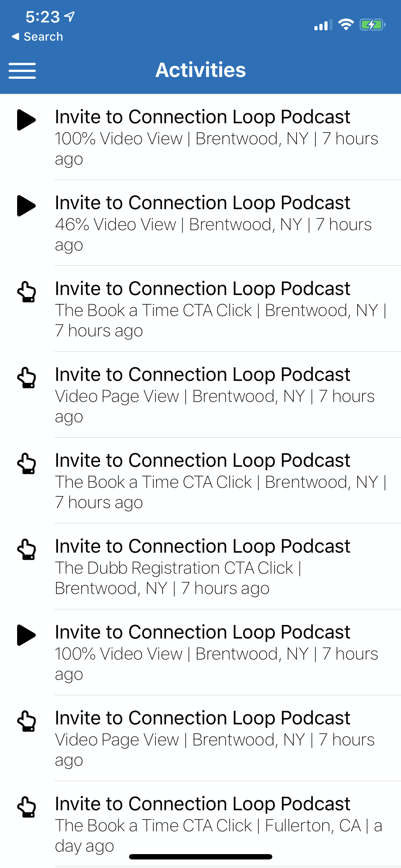Open the first Book a Time CTA Click entry
Image resolution: width=401 pixels, height=868 pixels.
[x=214, y=309]
